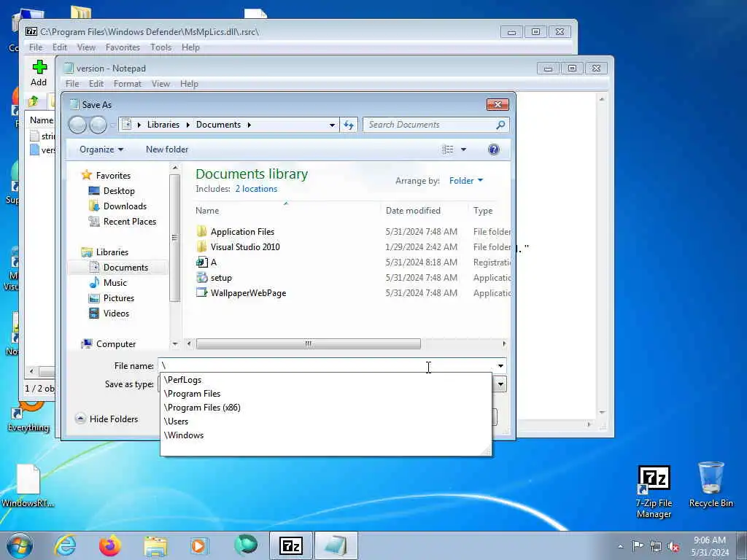Expand the arrow after Documents in breadcrumb
The height and width of the screenshot is (560, 747).
point(249,125)
